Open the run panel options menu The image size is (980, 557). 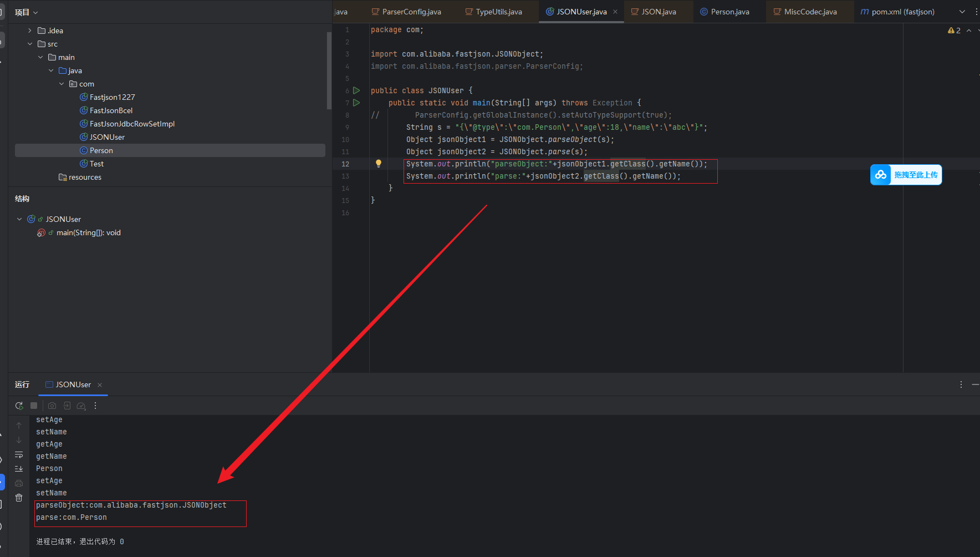pyautogui.click(x=961, y=384)
